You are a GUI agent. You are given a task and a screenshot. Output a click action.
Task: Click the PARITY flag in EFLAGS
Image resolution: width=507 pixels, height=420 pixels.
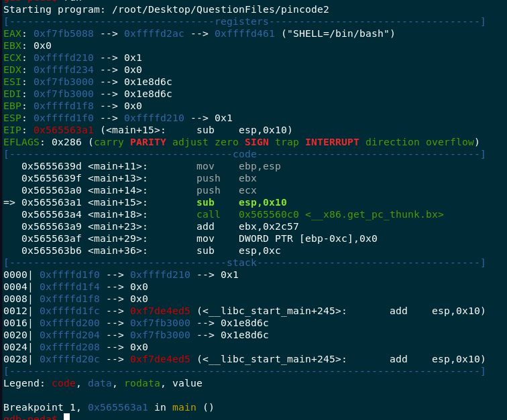[148, 142]
